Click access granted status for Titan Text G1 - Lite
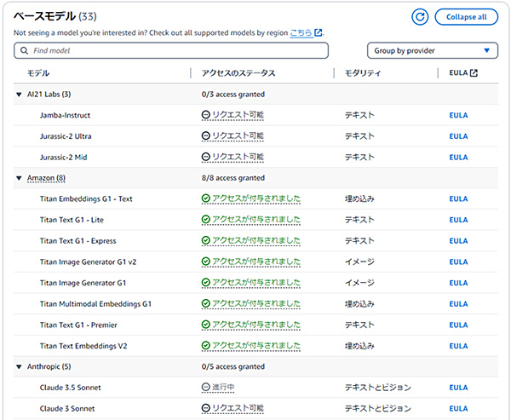Viewport: 511px width, 420px height. [251, 220]
